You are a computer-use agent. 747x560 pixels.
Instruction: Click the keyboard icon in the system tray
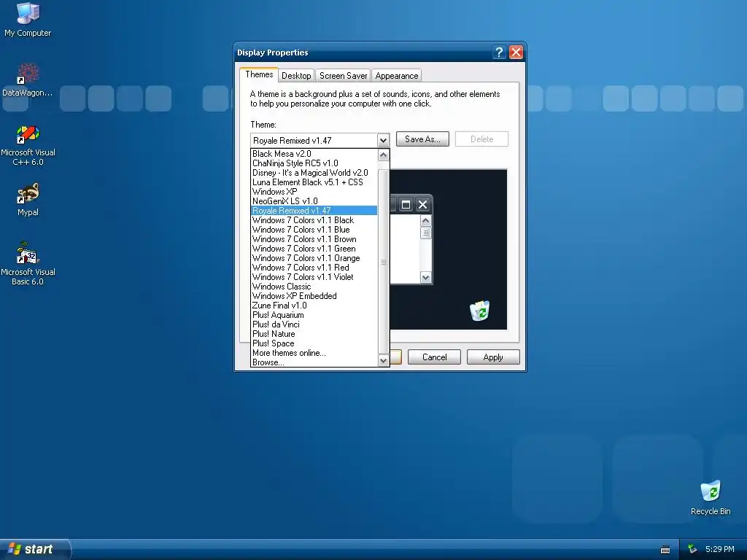(x=665, y=550)
